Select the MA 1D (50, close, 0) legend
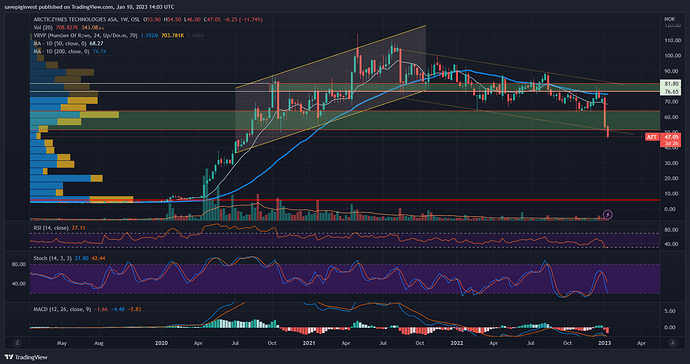The height and width of the screenshot is (364, 690). (60, 43)
